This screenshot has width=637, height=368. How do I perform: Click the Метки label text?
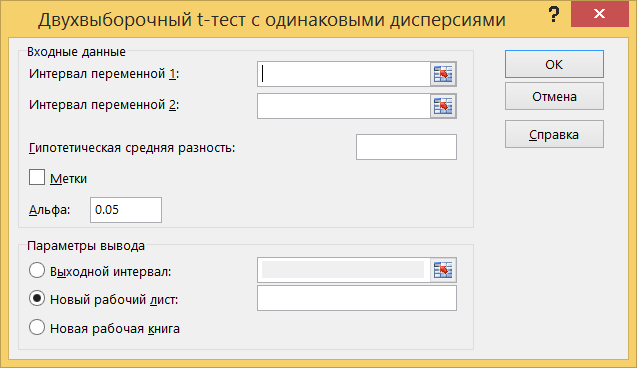click(x=68, y=179)
